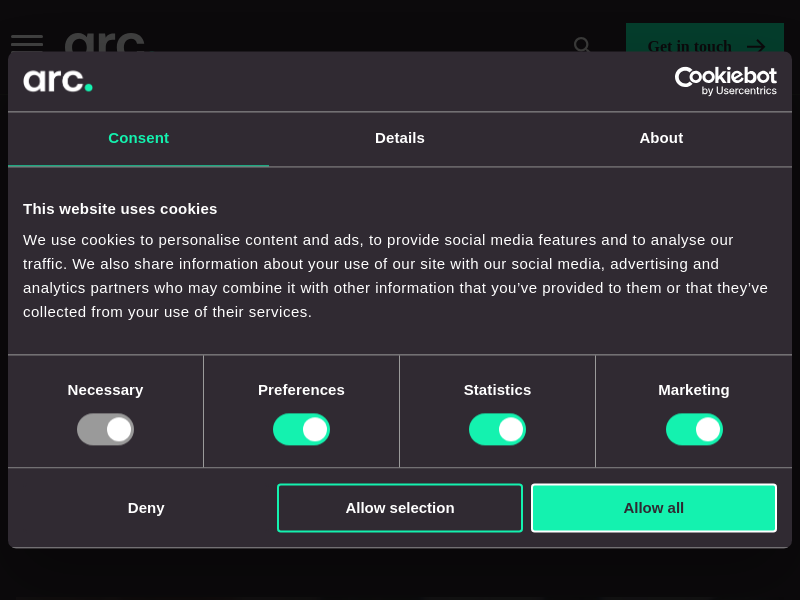
Task: Click the cookie description paragraph text
Action: [x=395, y=276]
